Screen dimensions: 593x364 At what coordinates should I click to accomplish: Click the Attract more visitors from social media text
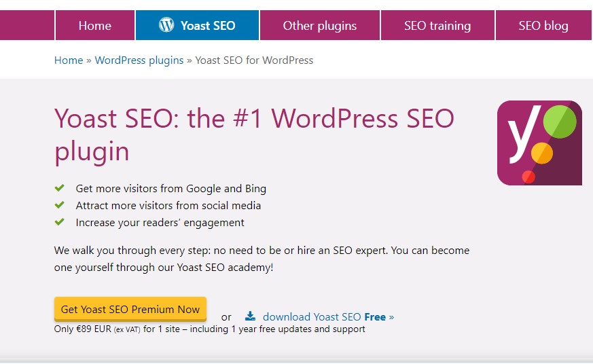point(168,205)
